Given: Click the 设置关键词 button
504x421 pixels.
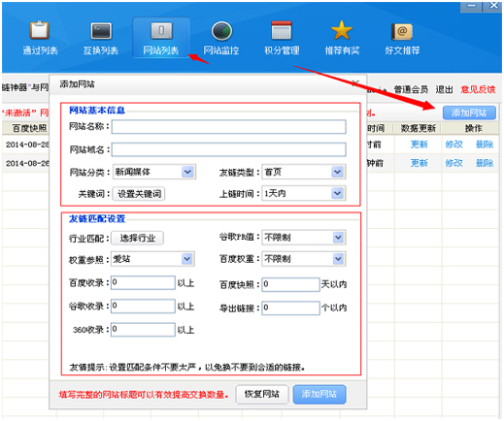Looking at the screenshot, I should (x=139, y=194).
